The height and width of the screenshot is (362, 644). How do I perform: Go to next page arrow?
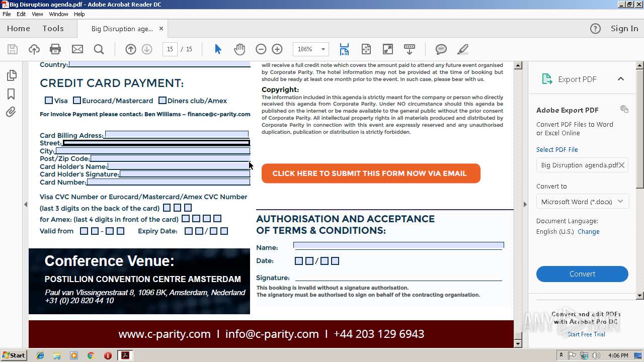(147, 49)
